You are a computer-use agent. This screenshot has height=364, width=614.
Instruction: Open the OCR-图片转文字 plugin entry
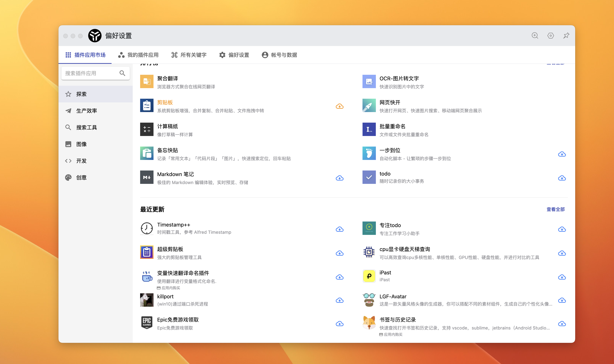pyautogui.click(x=399, y=78)
